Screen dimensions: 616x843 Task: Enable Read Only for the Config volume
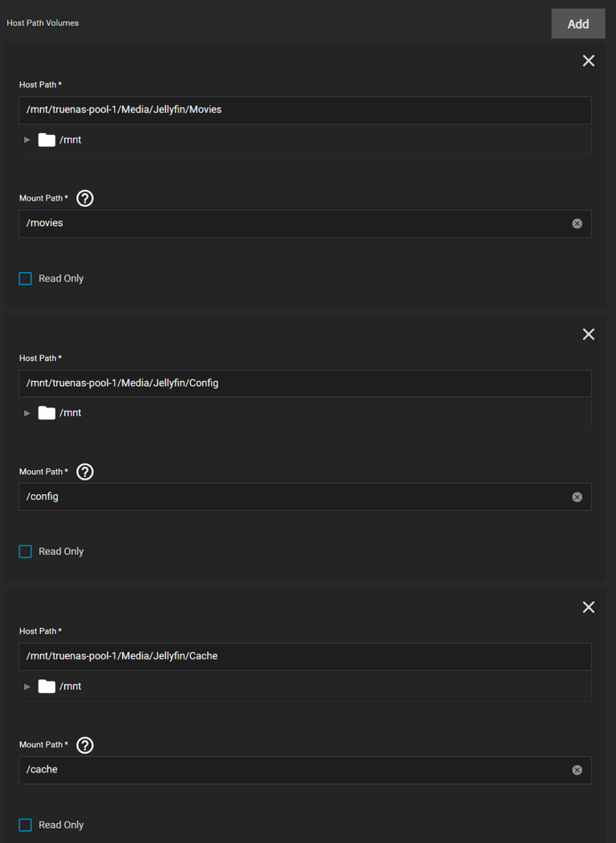[25, 551]
